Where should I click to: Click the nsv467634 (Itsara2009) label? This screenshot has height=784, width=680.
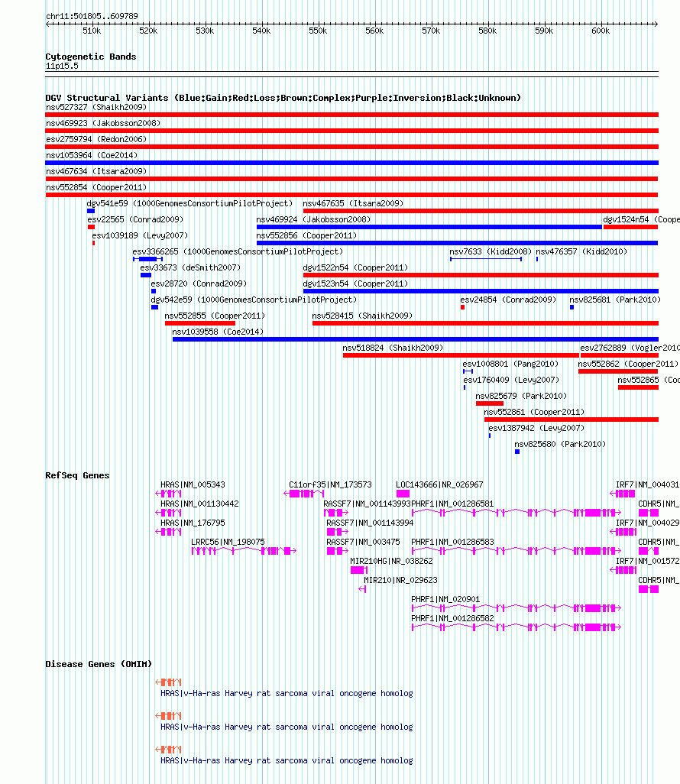tap(96, 171)
